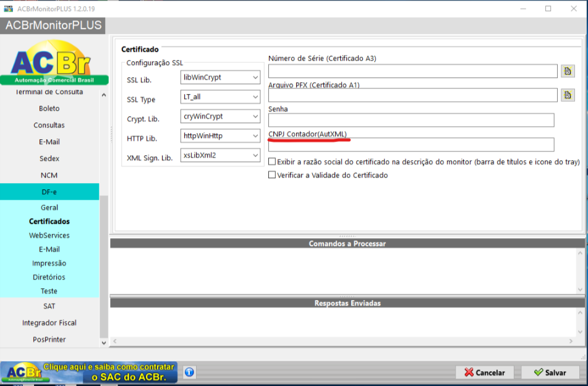Click the Salvar button
Viewport: 588px width, 386px height.
pos(550,372)
